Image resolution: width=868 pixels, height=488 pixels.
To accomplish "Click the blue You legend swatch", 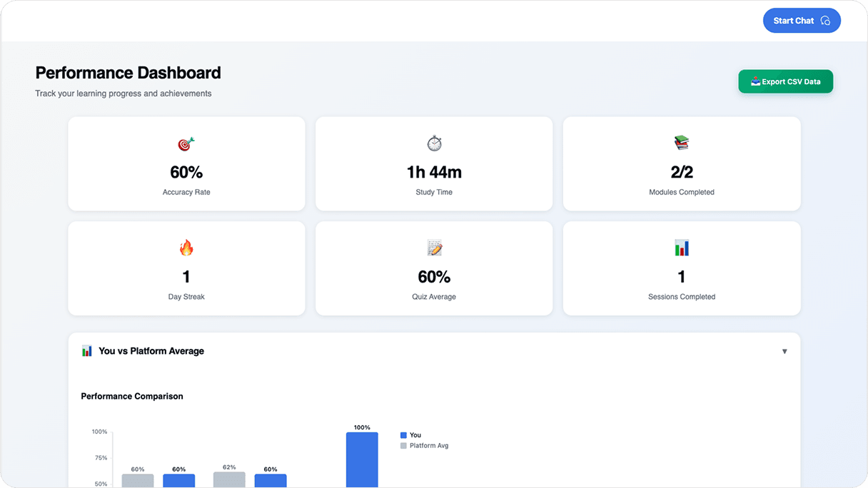I will [403, 435].
